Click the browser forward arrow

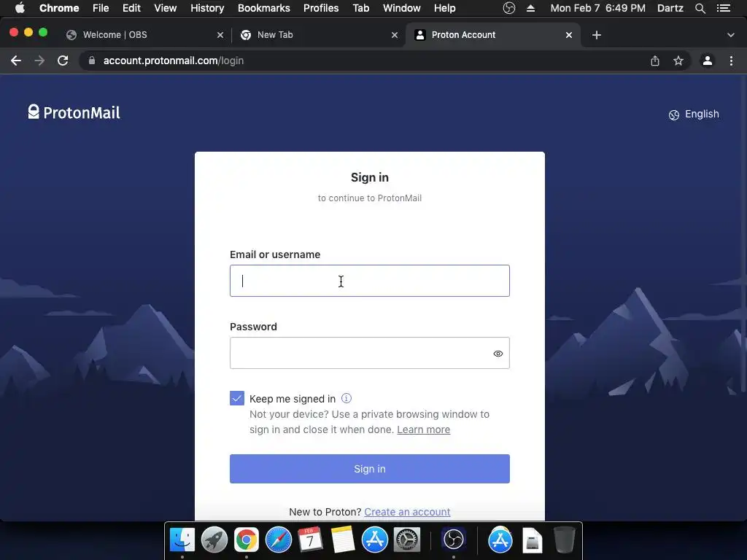[x=39, y=61]
